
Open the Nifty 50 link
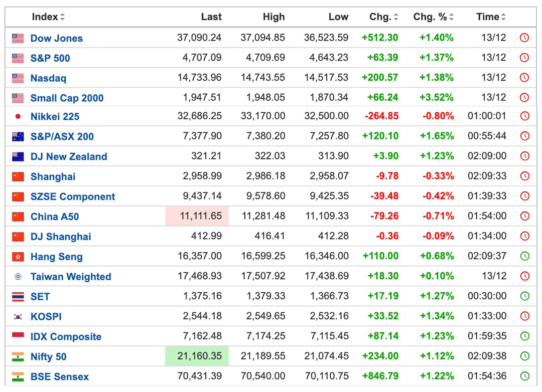tap(48, 357)
